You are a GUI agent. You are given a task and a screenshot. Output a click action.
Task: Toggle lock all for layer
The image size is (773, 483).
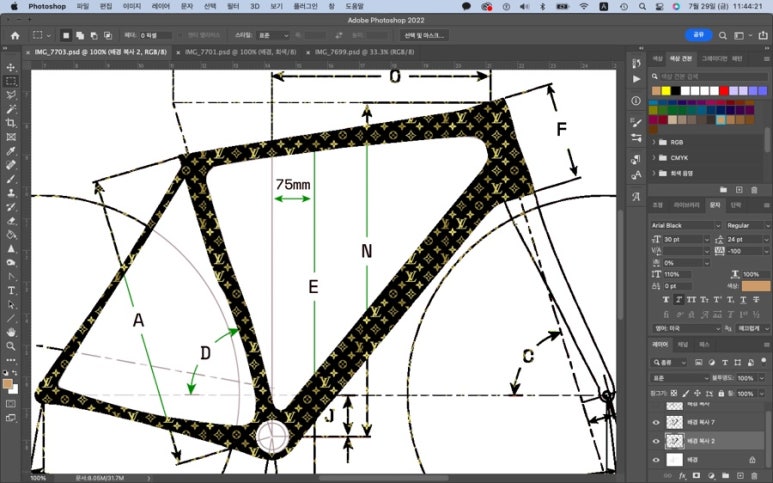[x=721, y=393]
